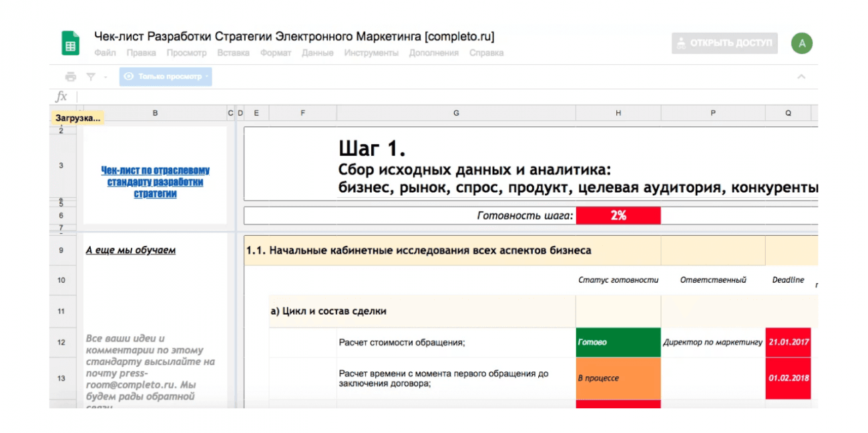The image size is (868, 433).
Task: Select column G header
Action: tap(456, 113)
